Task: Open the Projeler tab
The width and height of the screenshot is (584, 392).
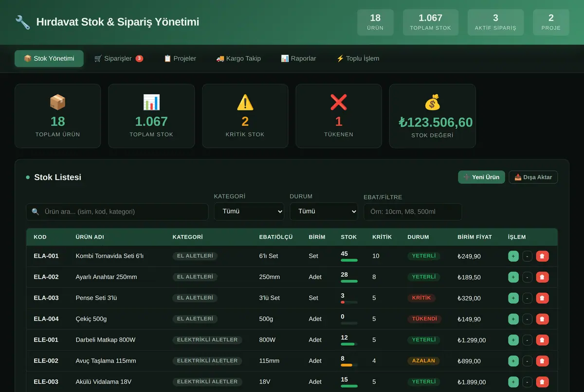Action: (x=180, y=58)
